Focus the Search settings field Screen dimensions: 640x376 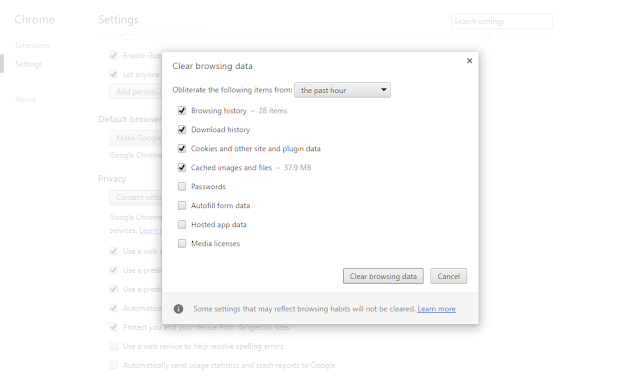(x=502, y=21)
